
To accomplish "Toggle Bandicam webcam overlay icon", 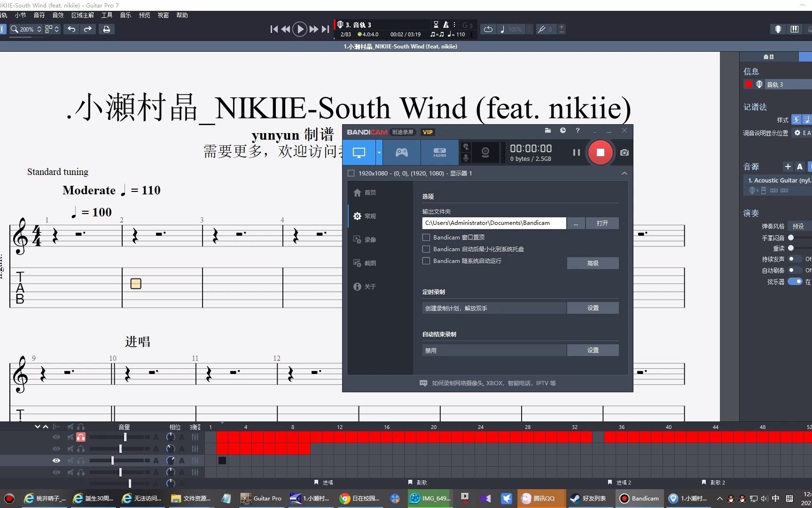I will (x=485, y=152).
